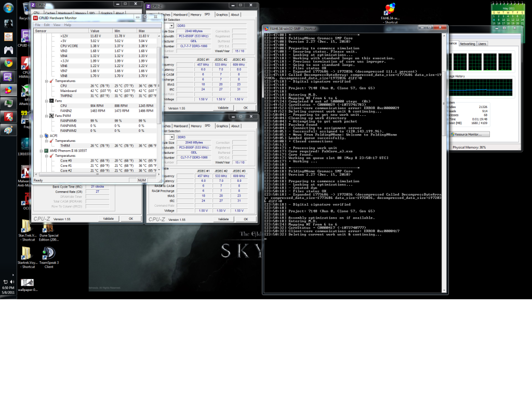Click Validate in CPU-Z window behind Hardware Monitor
The height and width of the screenshot is (399, 532).
109,219
